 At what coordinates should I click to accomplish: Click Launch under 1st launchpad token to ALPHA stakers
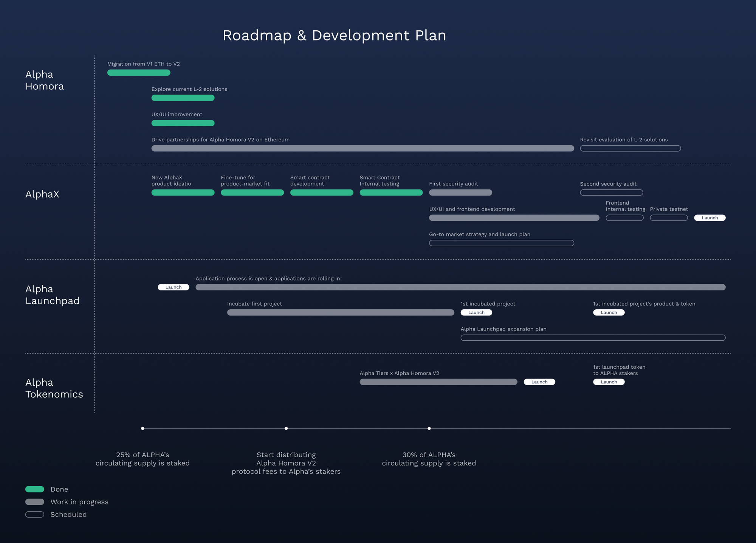pos(609,382)
